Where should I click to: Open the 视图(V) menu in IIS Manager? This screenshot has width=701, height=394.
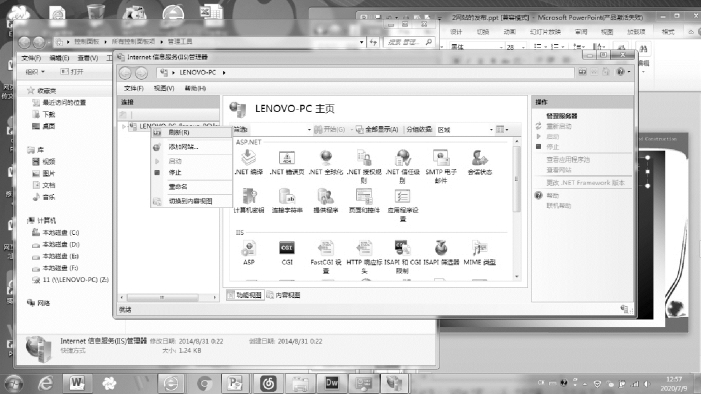[164, 88]
